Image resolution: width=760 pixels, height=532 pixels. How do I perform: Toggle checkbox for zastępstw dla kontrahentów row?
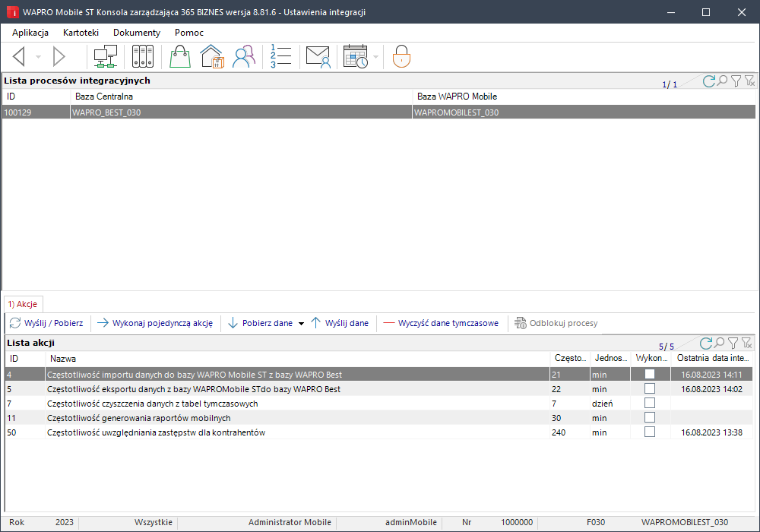(x=650, y=432)
